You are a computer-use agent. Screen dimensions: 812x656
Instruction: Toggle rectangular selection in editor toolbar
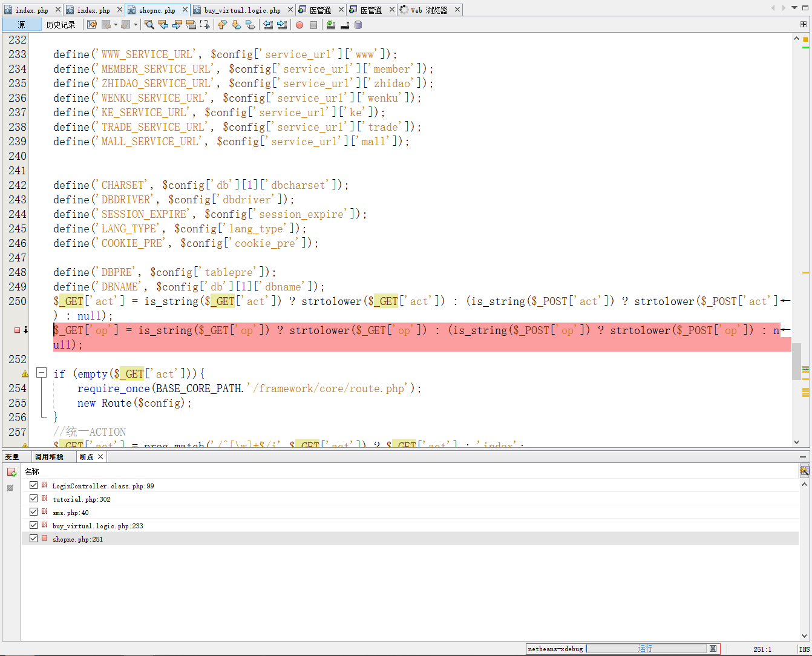[205, 25]
